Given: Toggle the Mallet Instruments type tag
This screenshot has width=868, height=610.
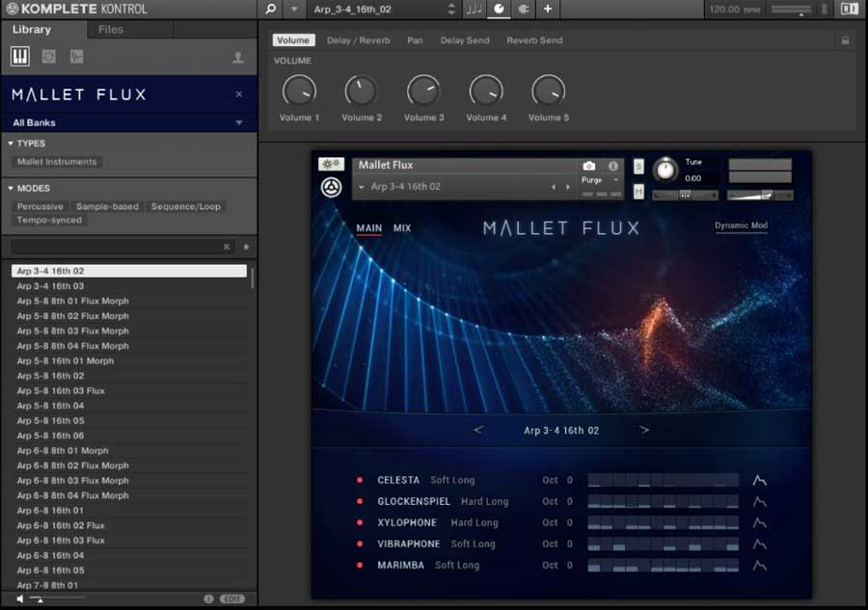Looking at the screenshot, I should tap(57, 162).
